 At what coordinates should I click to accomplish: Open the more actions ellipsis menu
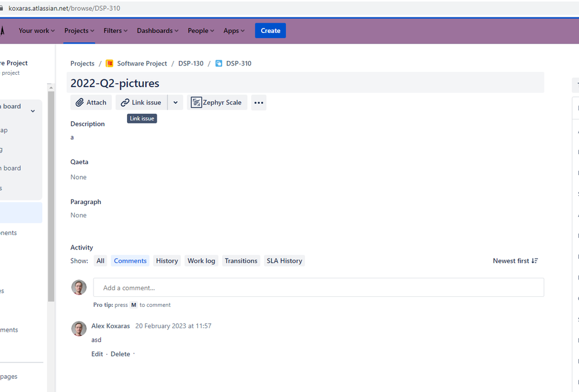click(x=258, y=102)
